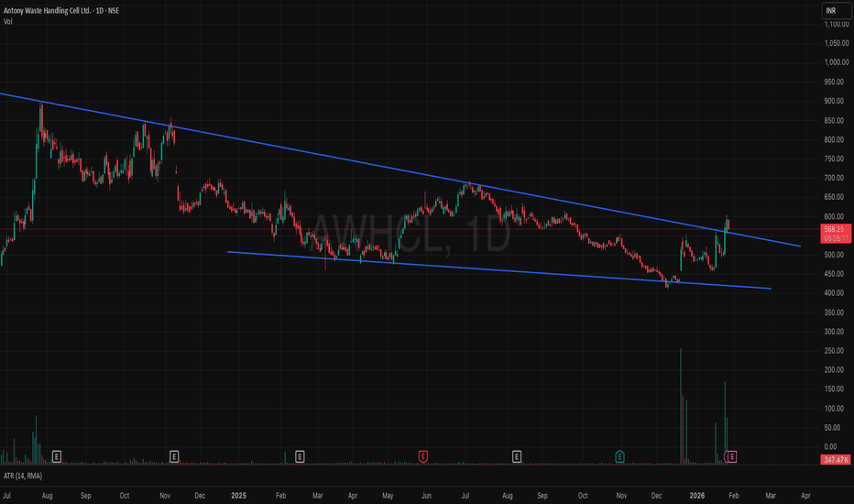The image size is (854, 504).
Task: Click the Apr label at the far right of time axis
Action: point(805,495)
